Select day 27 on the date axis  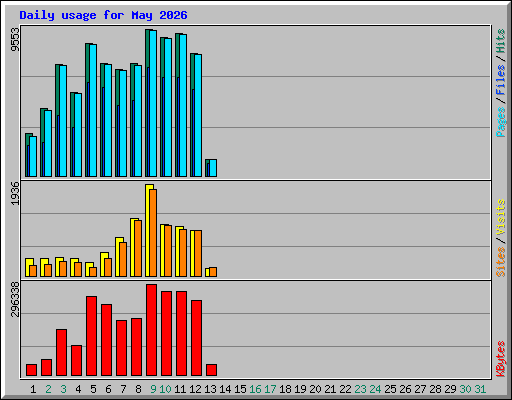(420, 389)
